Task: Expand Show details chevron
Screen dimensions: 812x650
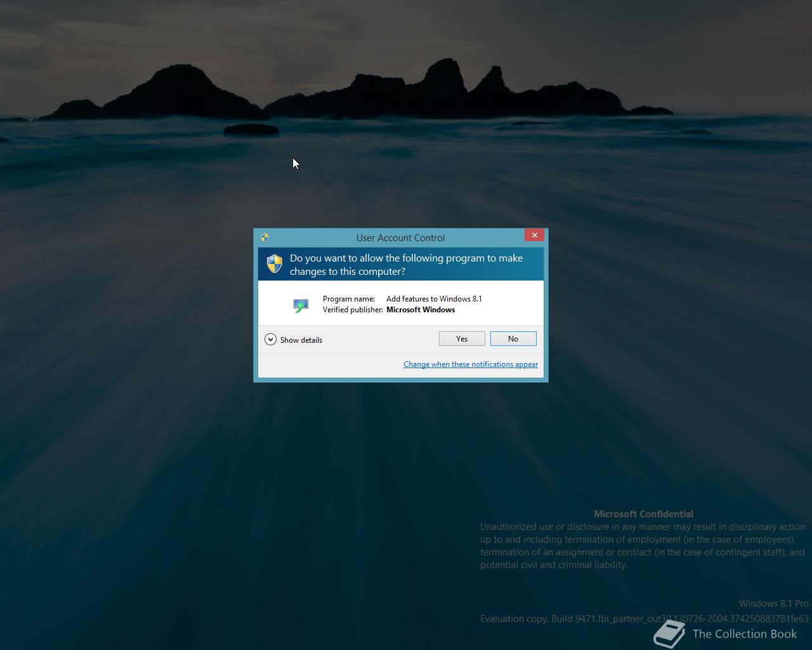Action: pyautogui.click(x=270, y=340)
